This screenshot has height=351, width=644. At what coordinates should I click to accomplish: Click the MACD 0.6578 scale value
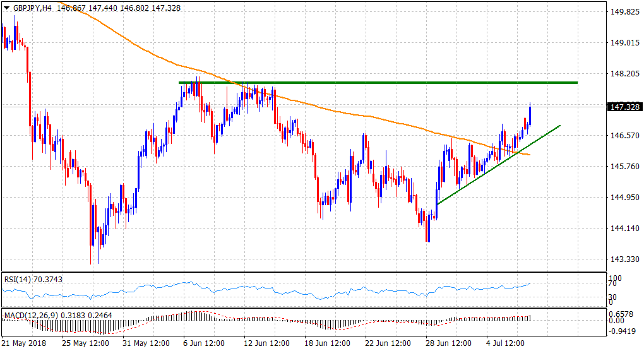point(621,314)
